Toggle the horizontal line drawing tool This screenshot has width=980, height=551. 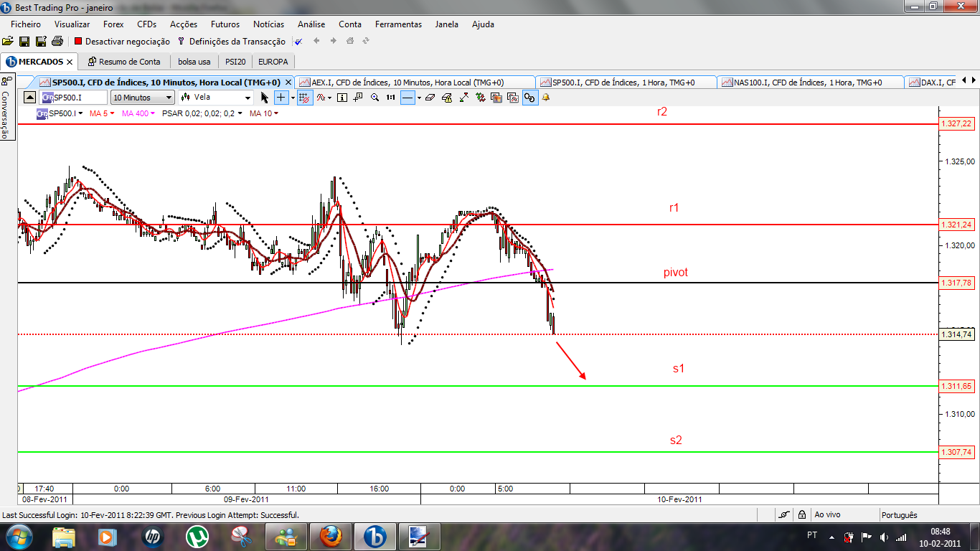407,97
